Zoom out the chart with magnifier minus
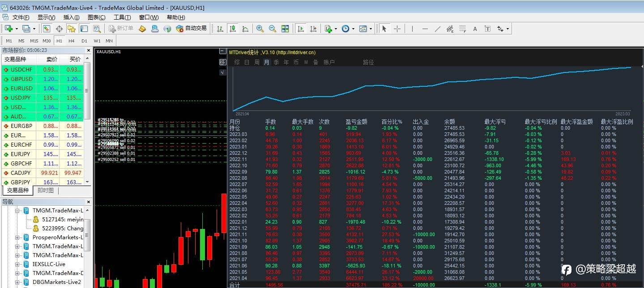The image size is (644, 288). (x=272, y=29)
